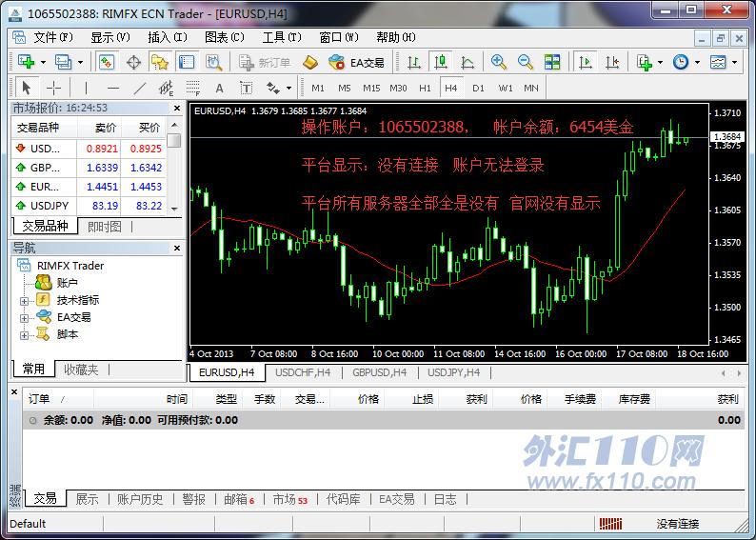This screenshot has height=540, width=756.
Task: Switch timeframe to H1
Action: 425,88
